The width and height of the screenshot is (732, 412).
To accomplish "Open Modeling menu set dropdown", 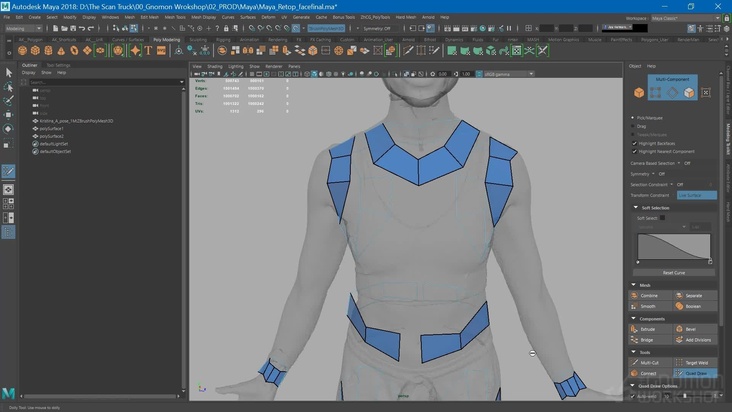I will click(23, 28).
